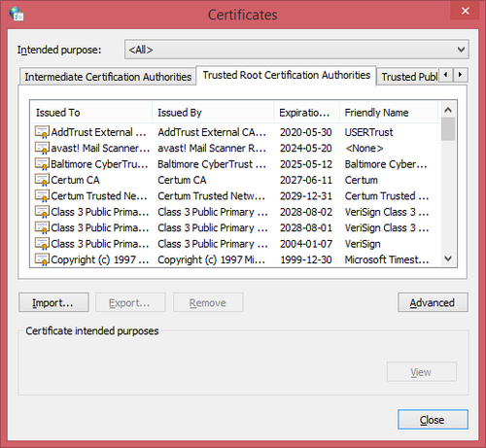
Task: Sort by Expiration column header
Action: point(306,113)
